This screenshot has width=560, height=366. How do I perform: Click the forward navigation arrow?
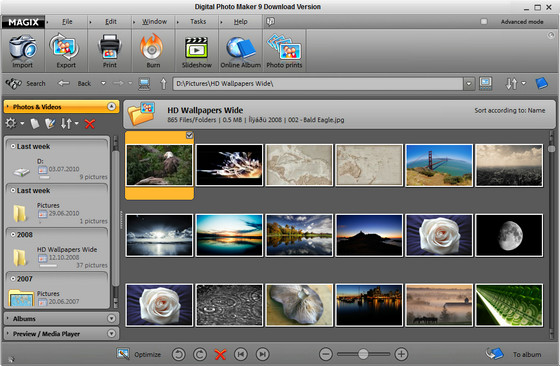(118, 83)
